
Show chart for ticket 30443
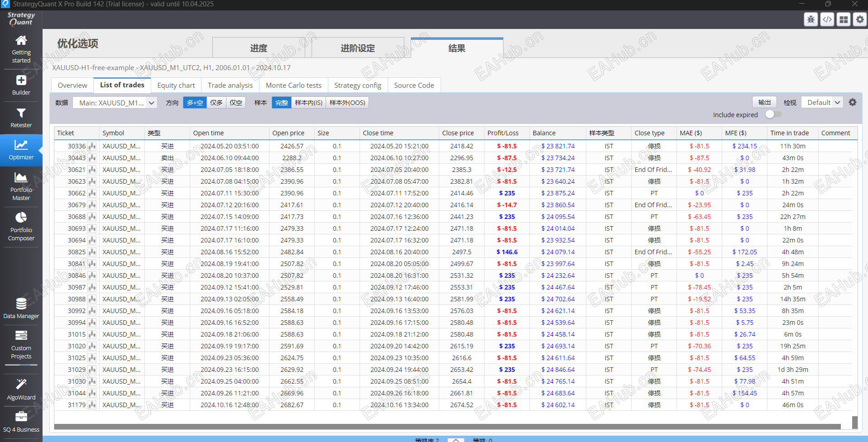pyautogui.click(x=92, y=158)
